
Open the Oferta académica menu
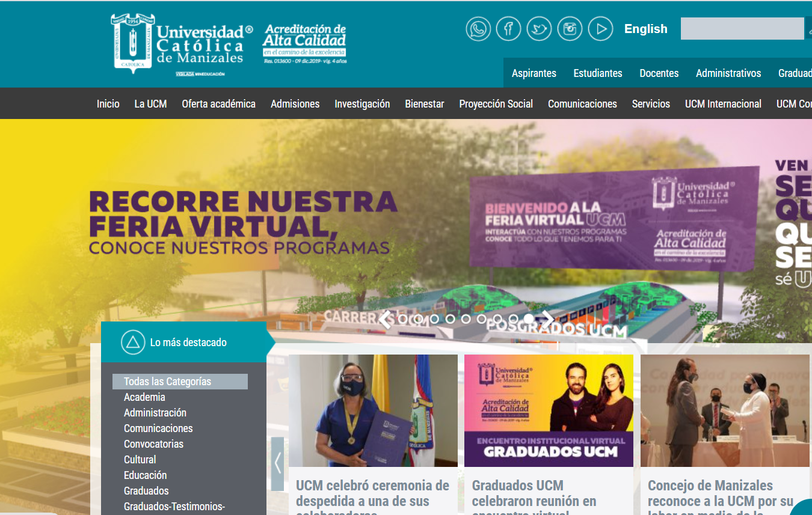pyautogui.click(x=219, y=104)
